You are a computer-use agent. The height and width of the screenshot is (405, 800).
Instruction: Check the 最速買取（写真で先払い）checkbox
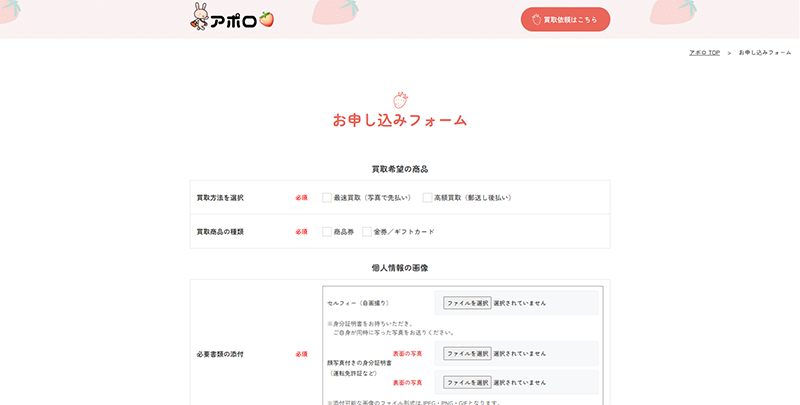point(327,198)
